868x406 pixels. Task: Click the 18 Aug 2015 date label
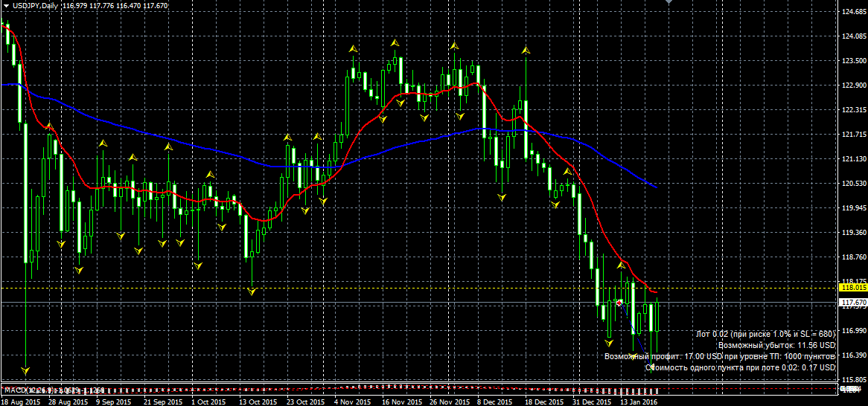pos(21,401)
